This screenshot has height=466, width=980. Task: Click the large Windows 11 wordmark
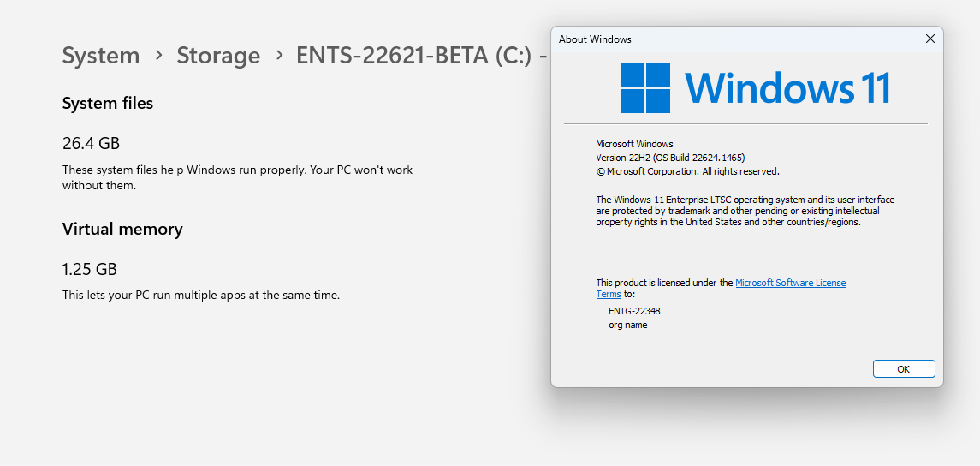point(787,87)
